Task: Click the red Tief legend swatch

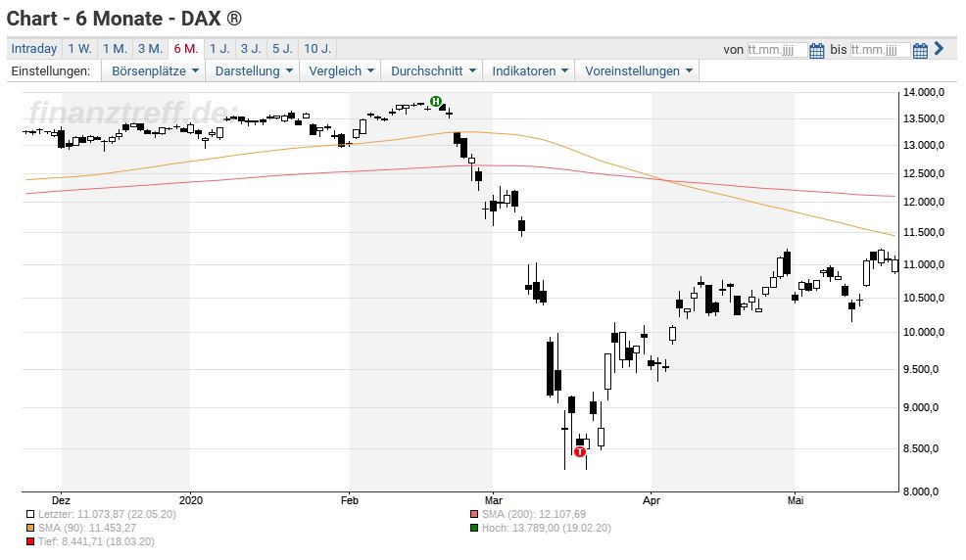Action: (x=30, y=541)
